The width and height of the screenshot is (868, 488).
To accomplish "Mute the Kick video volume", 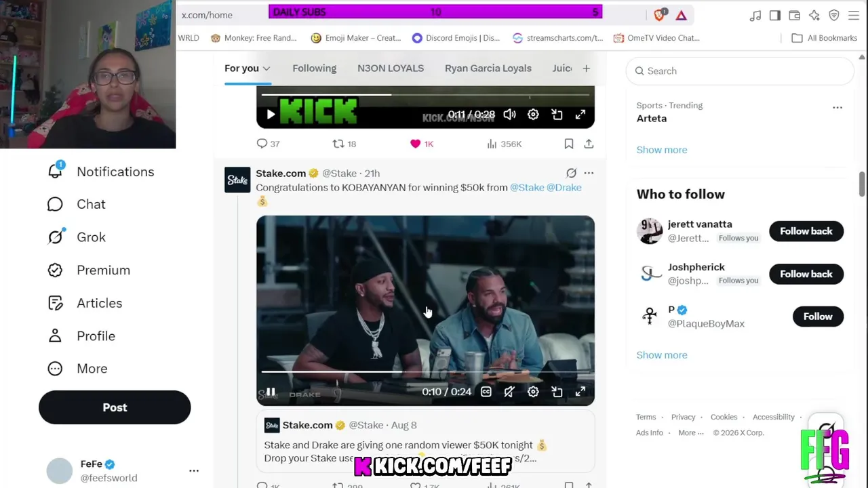I will tap(509, 115).
